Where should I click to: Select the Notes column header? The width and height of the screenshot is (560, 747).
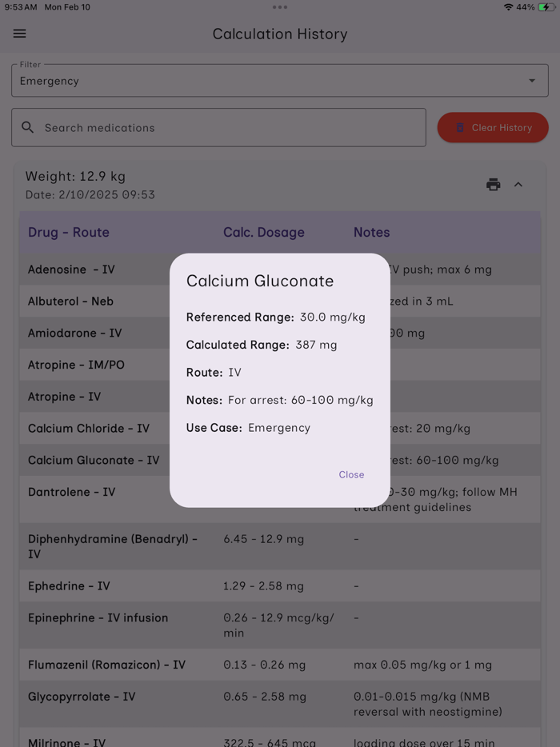(x=371, y=232)
